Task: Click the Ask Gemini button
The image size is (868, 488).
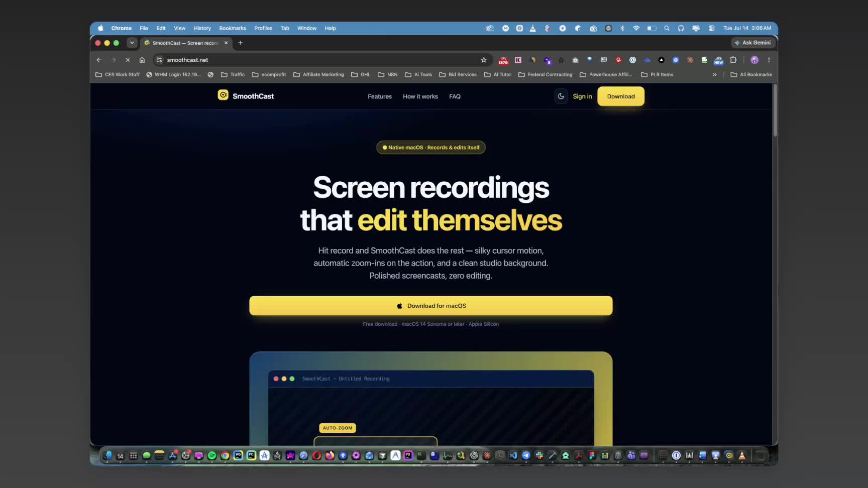Action: [752, 43]
